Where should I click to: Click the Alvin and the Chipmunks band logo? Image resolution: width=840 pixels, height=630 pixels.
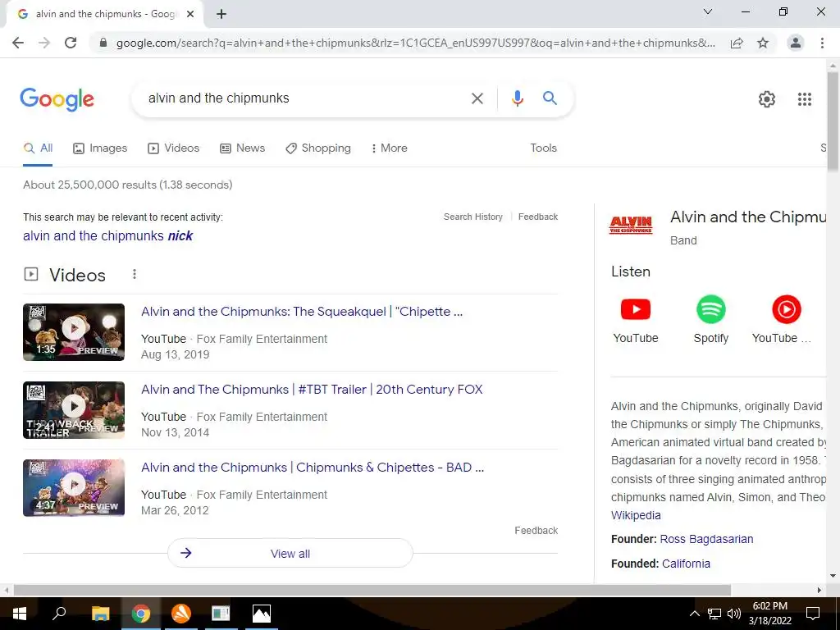point(631,225)
